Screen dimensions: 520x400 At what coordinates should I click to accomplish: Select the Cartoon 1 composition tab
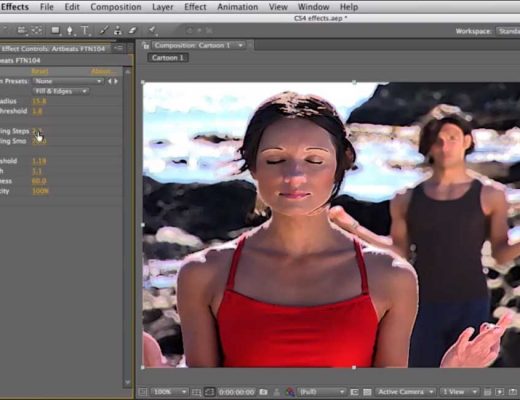[168, 58]
